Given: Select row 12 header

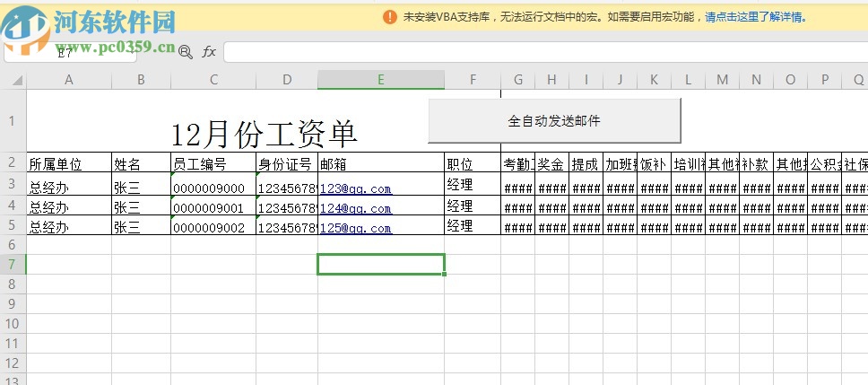Looking at the screenshot, I should pos(13,363).
